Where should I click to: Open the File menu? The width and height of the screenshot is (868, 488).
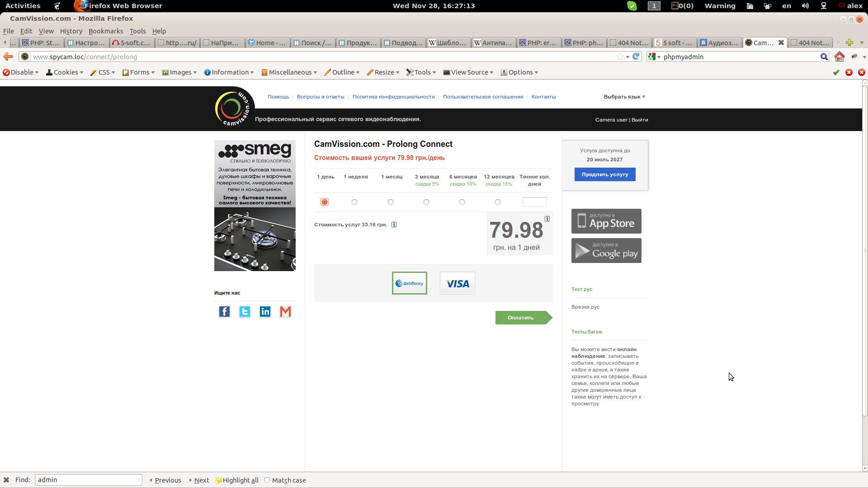pyautogui.click(x=9, y=31)
